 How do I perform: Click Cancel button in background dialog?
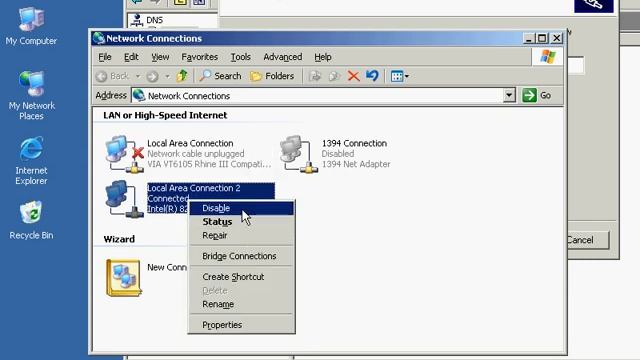588,240
